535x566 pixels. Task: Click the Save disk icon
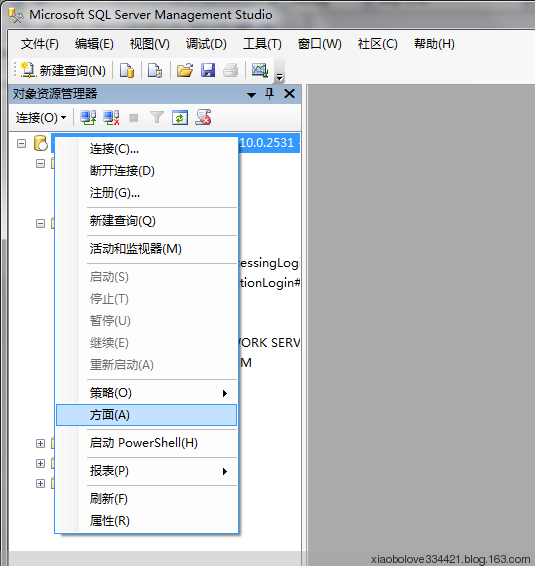(208, 70)
